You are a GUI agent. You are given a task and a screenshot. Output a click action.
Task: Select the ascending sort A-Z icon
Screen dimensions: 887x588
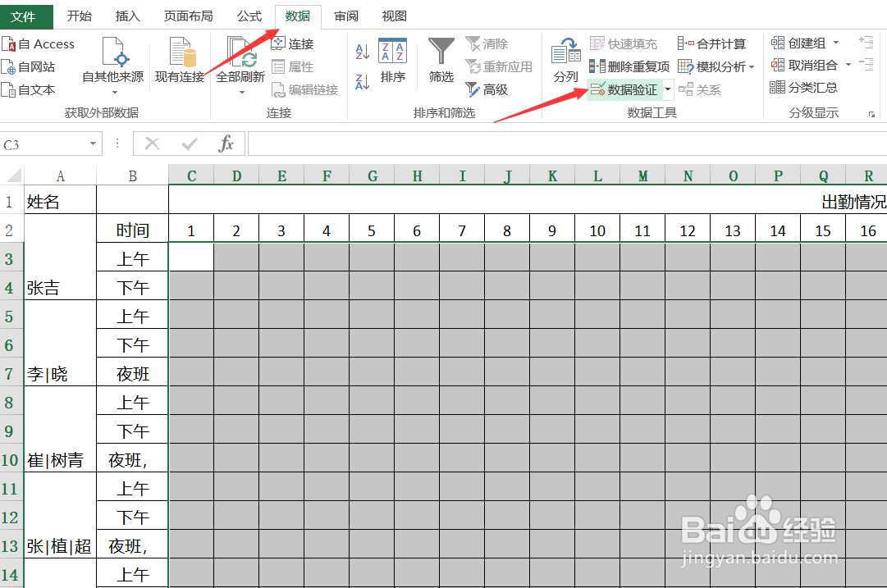(363, 50)
